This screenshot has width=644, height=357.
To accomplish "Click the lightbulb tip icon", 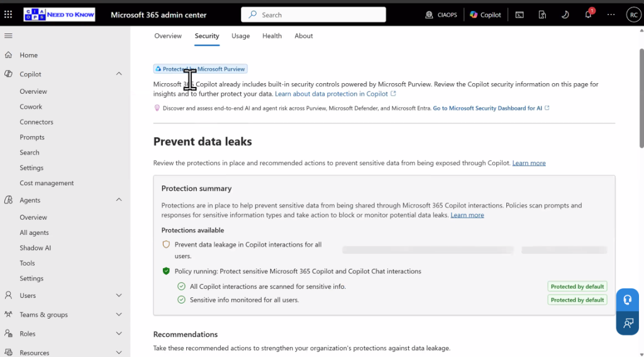I will (157, 108).
